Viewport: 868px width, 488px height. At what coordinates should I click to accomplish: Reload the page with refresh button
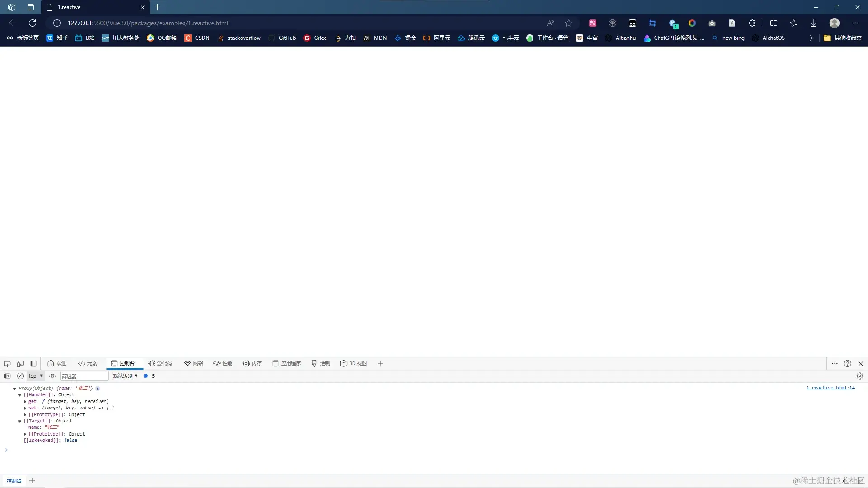pyautogui.click(x=32, y=23)
